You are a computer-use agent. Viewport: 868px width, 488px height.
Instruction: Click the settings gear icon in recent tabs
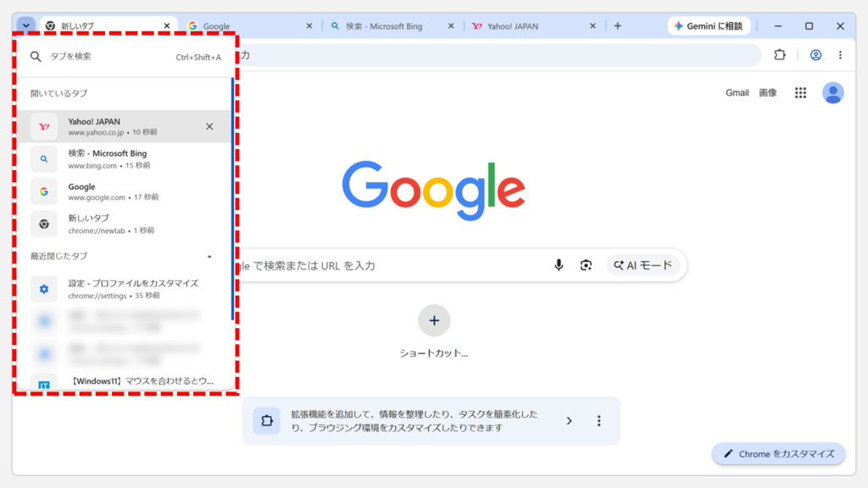tap(44, 289)
